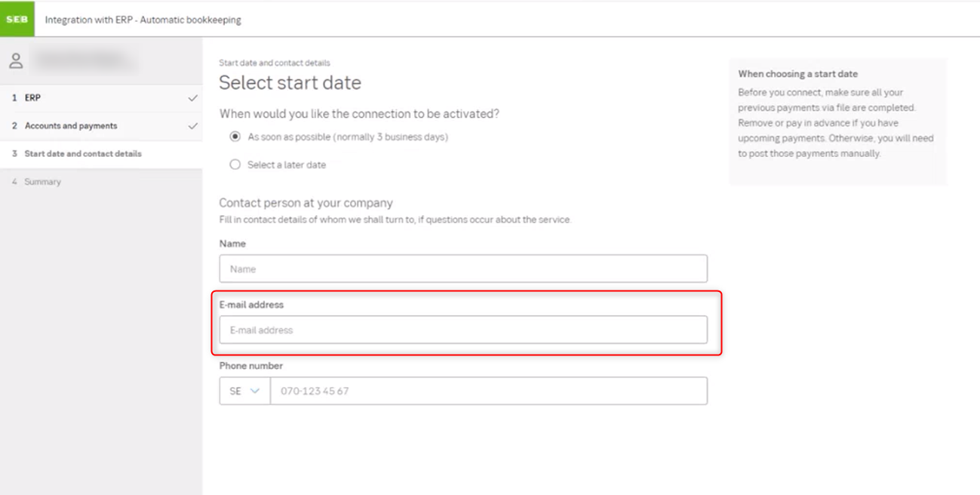Click the "E-mail address" field label
Screen dimensions: 980x495
point(250,305)
